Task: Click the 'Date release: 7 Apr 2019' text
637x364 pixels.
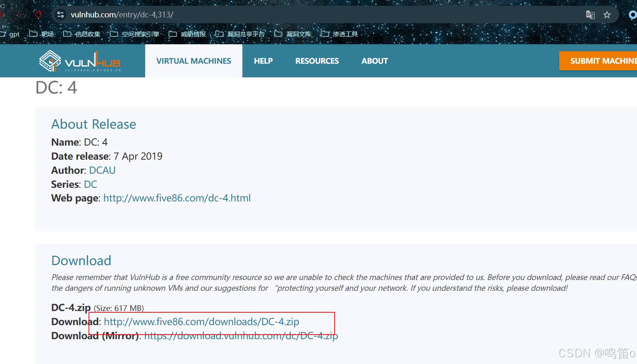Action: [x=107, y=156]
